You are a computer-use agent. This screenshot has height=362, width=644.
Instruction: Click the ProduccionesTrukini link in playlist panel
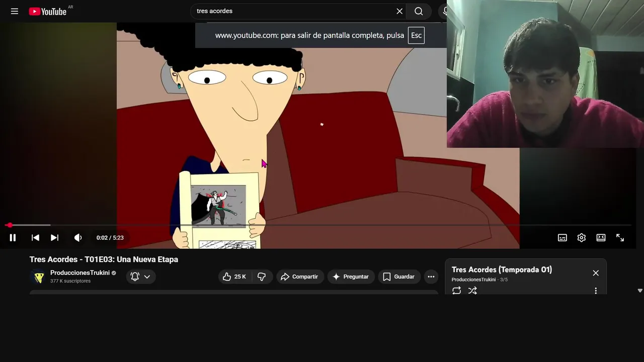[473, 280]
